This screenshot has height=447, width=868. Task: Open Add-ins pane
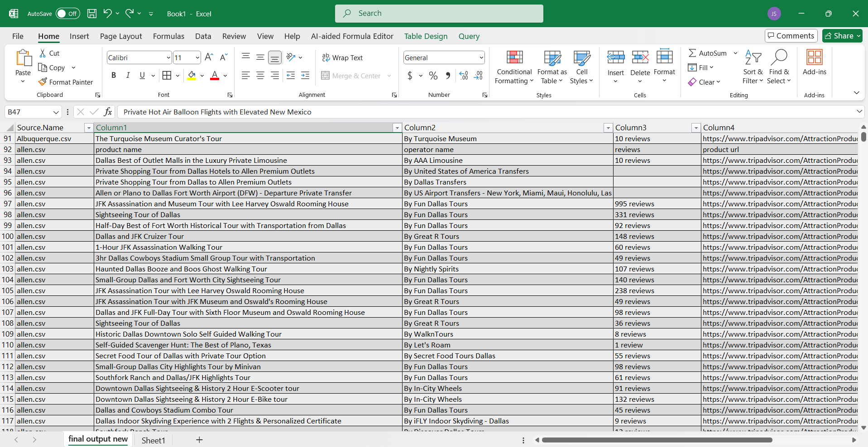tap(815, 63)
